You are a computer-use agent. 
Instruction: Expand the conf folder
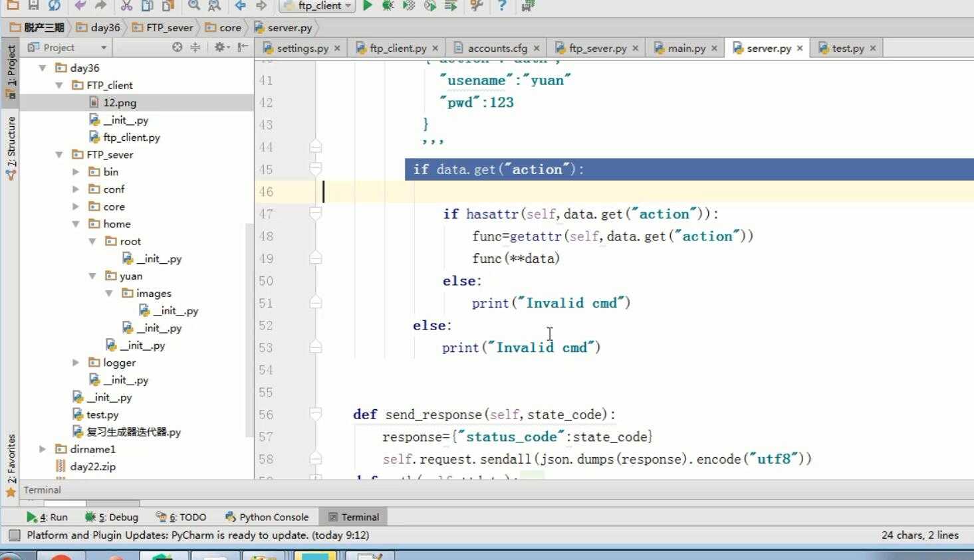point(76,189)
